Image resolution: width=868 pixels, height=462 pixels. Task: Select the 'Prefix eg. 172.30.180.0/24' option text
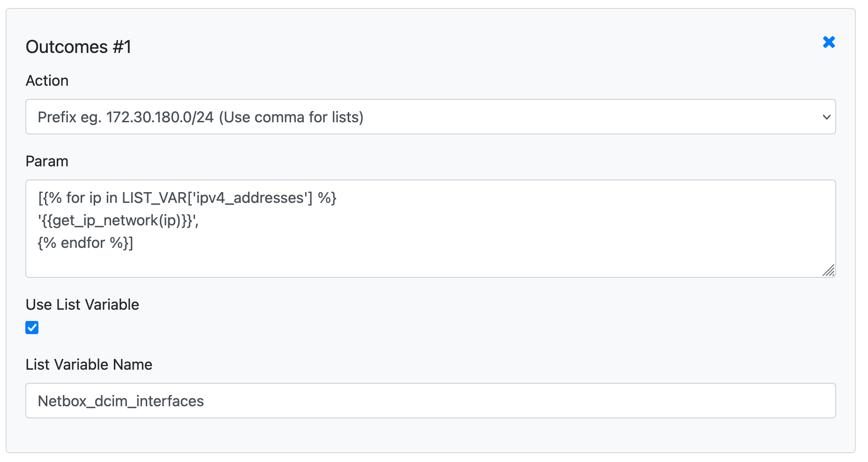126,117
